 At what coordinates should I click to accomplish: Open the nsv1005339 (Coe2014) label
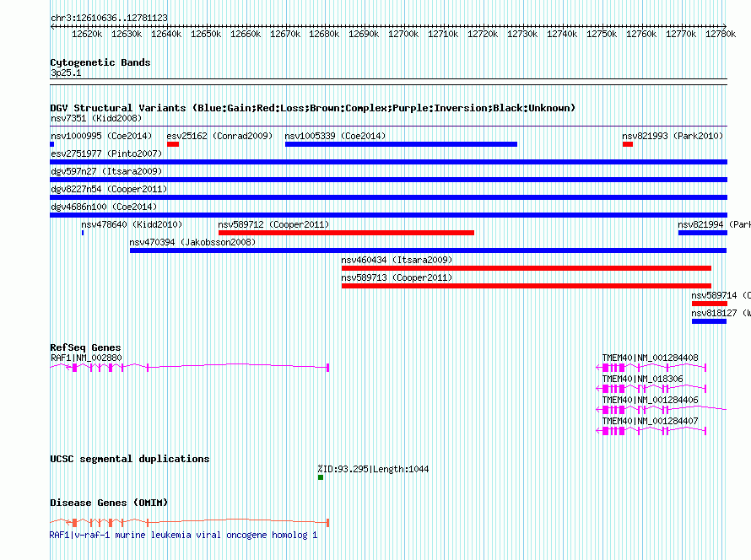(x=335, y=136)
